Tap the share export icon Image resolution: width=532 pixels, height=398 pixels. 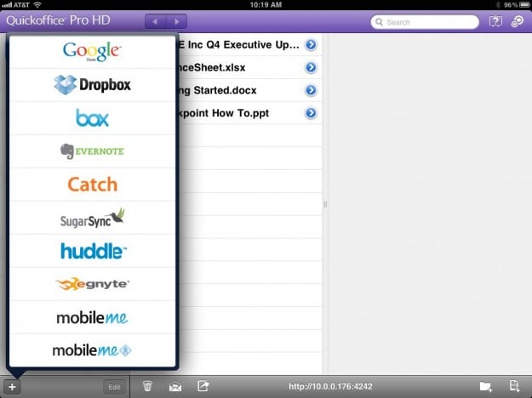203,386
